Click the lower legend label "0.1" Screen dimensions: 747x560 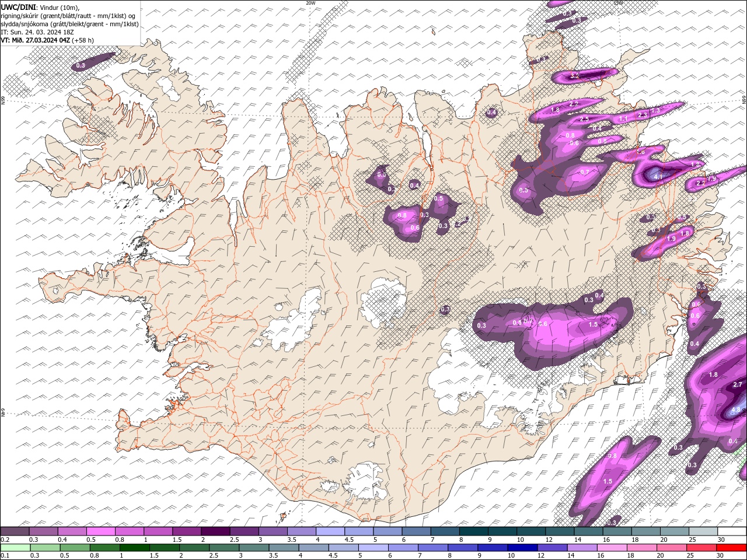pyautogui.click(x=5, y=556)
